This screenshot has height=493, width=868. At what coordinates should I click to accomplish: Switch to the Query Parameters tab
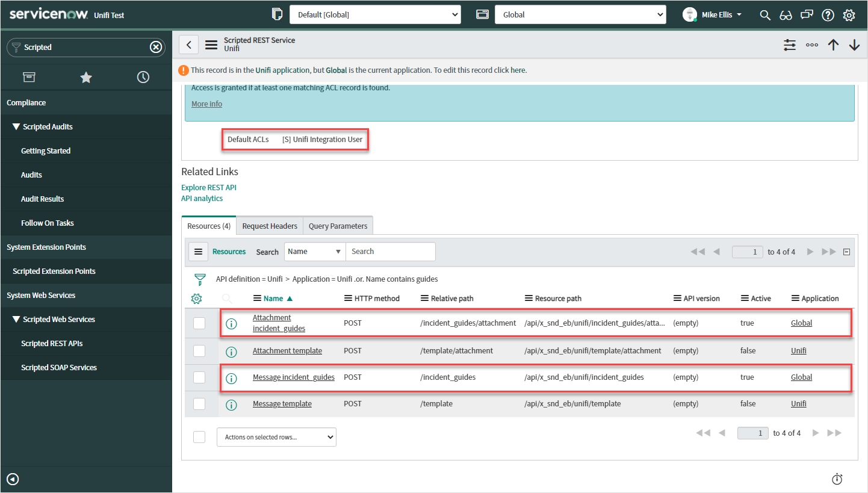(338, 226)
